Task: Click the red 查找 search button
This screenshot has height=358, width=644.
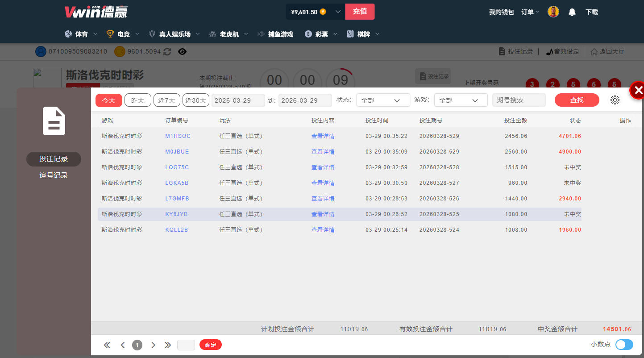Action: click(x=577, y=100)
